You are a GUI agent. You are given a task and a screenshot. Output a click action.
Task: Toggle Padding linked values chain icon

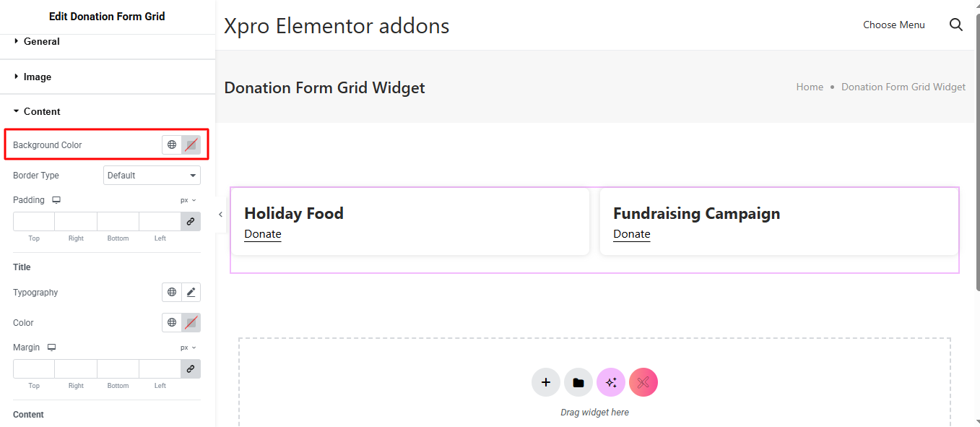tap(191, 222)
